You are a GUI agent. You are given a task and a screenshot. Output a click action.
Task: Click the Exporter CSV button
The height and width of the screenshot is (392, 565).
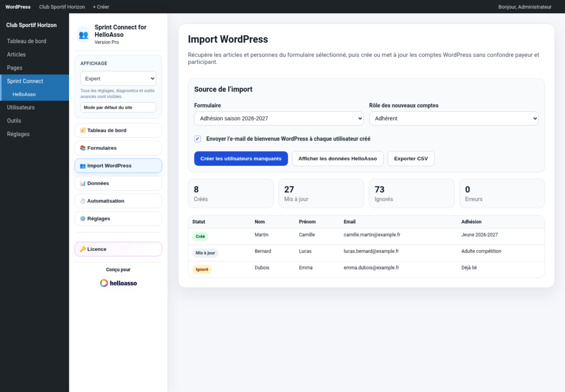pos(411,159)
